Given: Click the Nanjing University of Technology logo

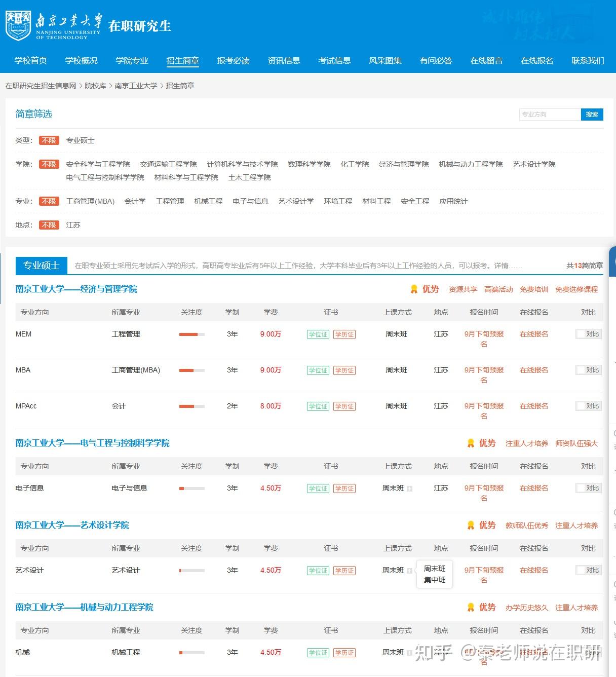Looking at the screenshot, I should pyautogui.click(x=53, y=25).
